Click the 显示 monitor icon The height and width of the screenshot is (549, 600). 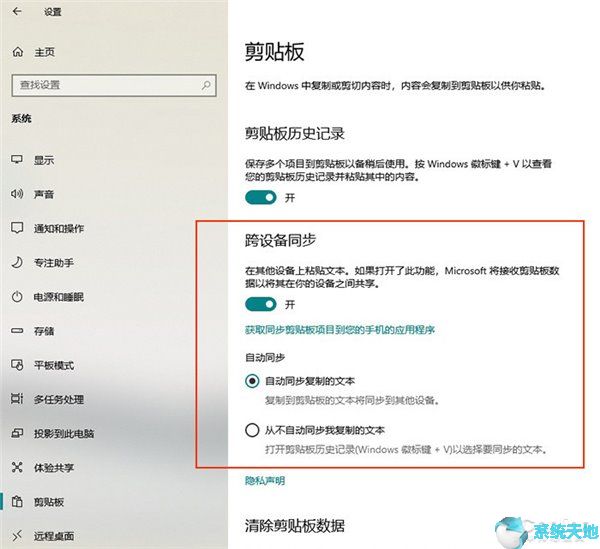tap(17, 160)
